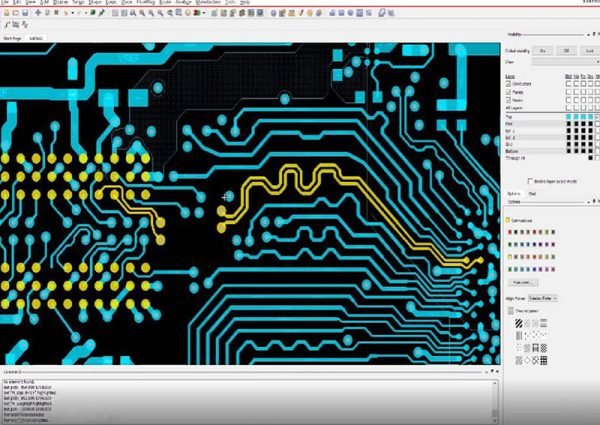
Task: Open the Redo history dropdown arrow
Action: click(x=86, y=13)
